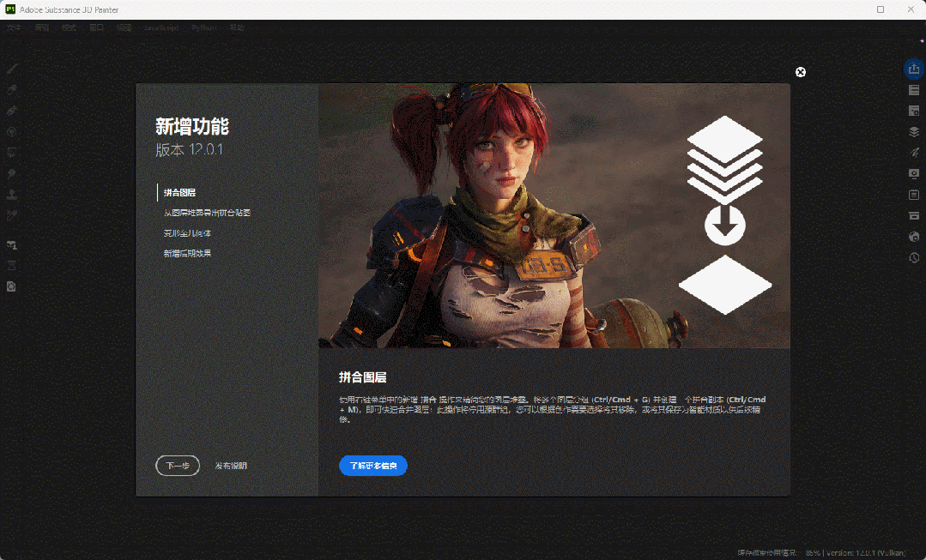
Task: Open the 视图 menu
Action: point(124,27)
